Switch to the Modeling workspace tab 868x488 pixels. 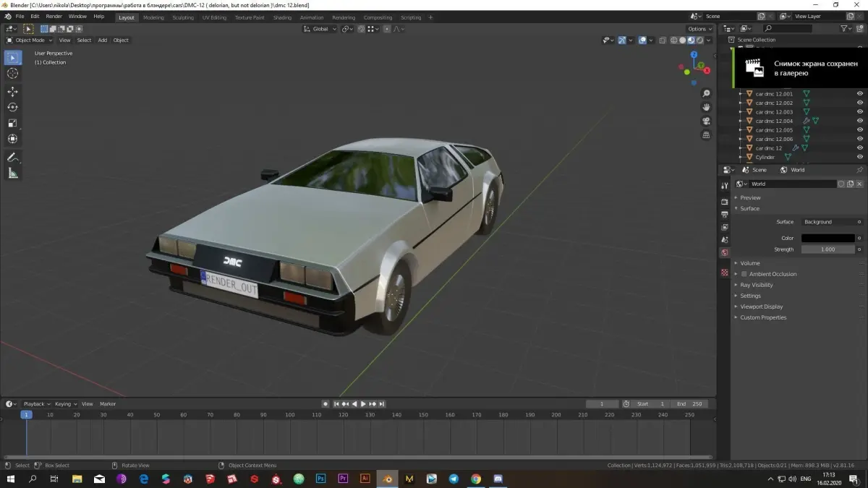(153, 17)
